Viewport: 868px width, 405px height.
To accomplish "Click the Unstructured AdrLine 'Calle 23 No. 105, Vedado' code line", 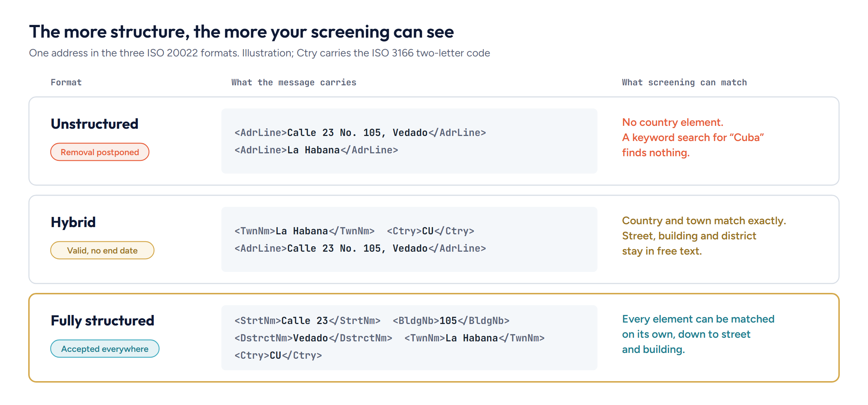I will click(x=360, y=133).
